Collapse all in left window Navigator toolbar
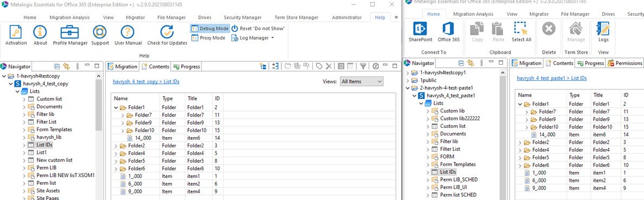This screenshot has height=200, width=644. [x=57, y=66]
